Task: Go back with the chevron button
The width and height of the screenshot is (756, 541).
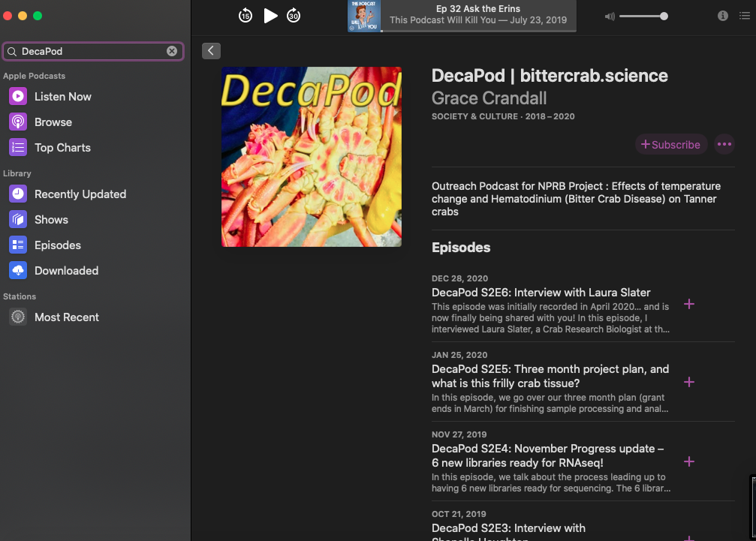Action: [x=211, y=50]
